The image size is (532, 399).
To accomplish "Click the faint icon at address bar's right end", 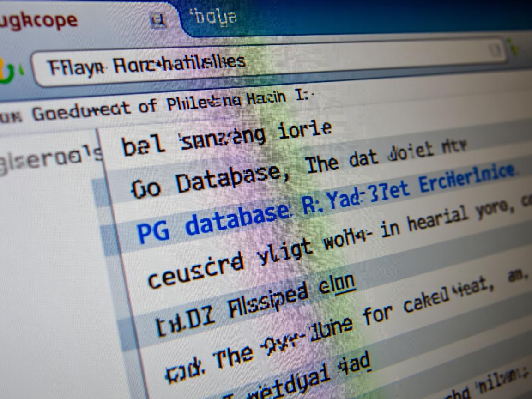I will point(497,50).
